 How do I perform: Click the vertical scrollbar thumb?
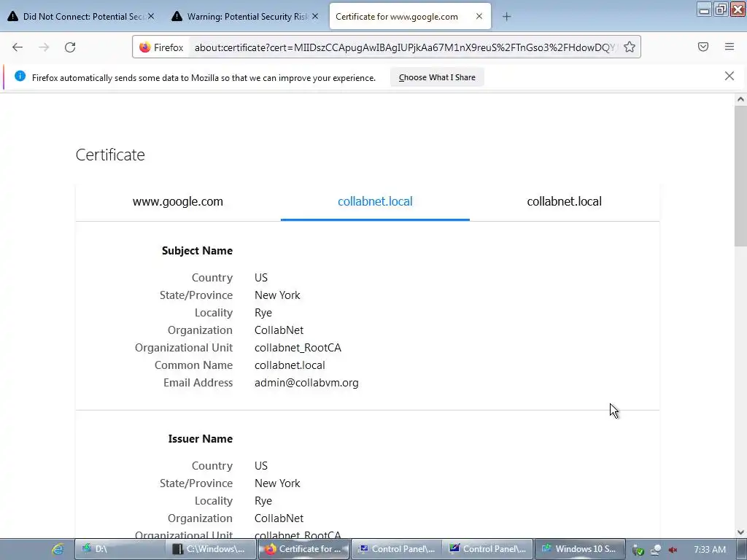click(x=740, y=176)
